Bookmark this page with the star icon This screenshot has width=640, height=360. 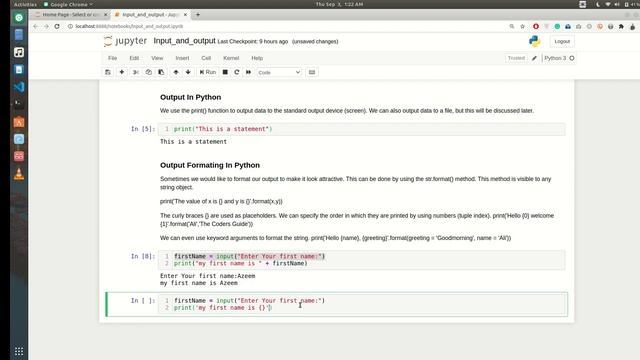(x=522, y=26)
